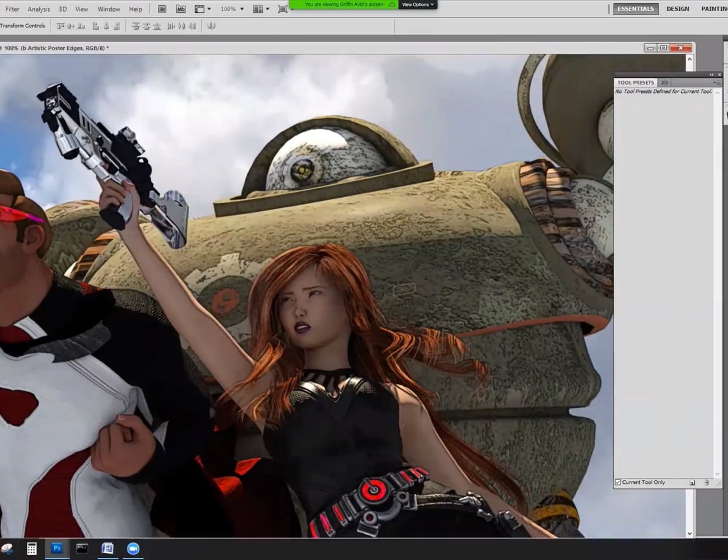The image size is (728, 560).
Task: Select the distribute horizontal centers icon
Action: tap(180, 26)
